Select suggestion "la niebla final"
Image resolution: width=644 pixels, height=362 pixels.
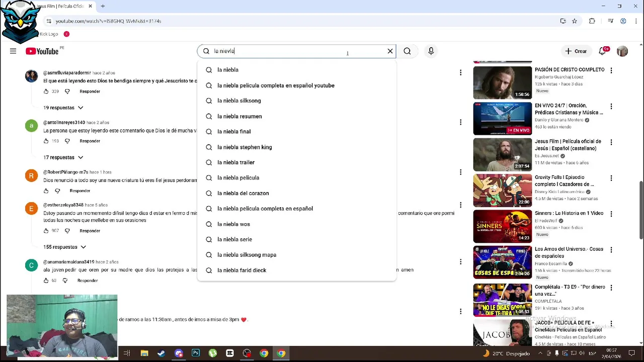click(297, 132)
